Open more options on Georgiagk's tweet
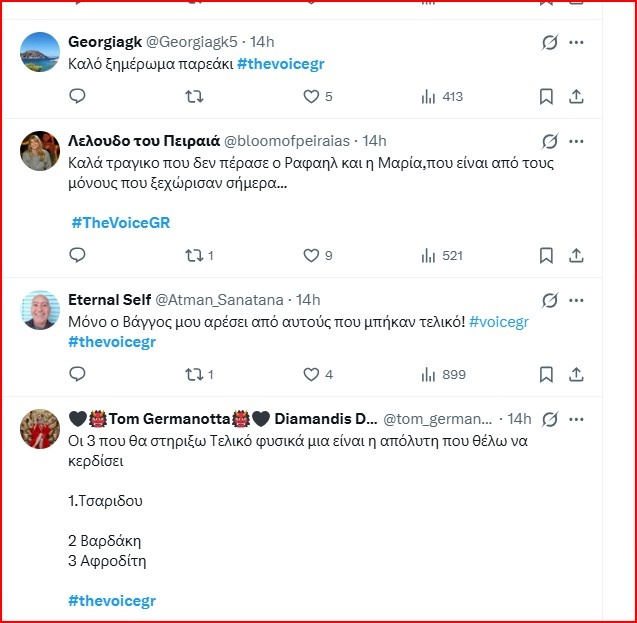 click(x=577, y=42)
